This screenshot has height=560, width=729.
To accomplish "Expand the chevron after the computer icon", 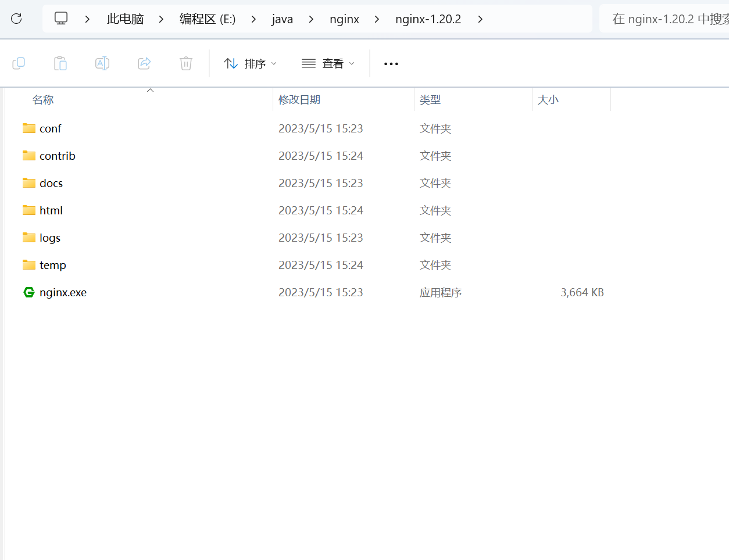I will 87,19.
